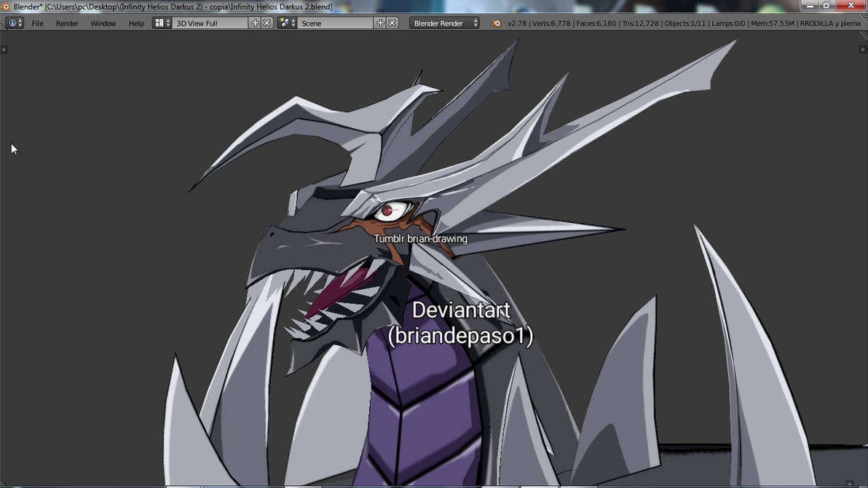
Task: Click the scene browse icon before 'Scene'
Action: tap(285, 23)
